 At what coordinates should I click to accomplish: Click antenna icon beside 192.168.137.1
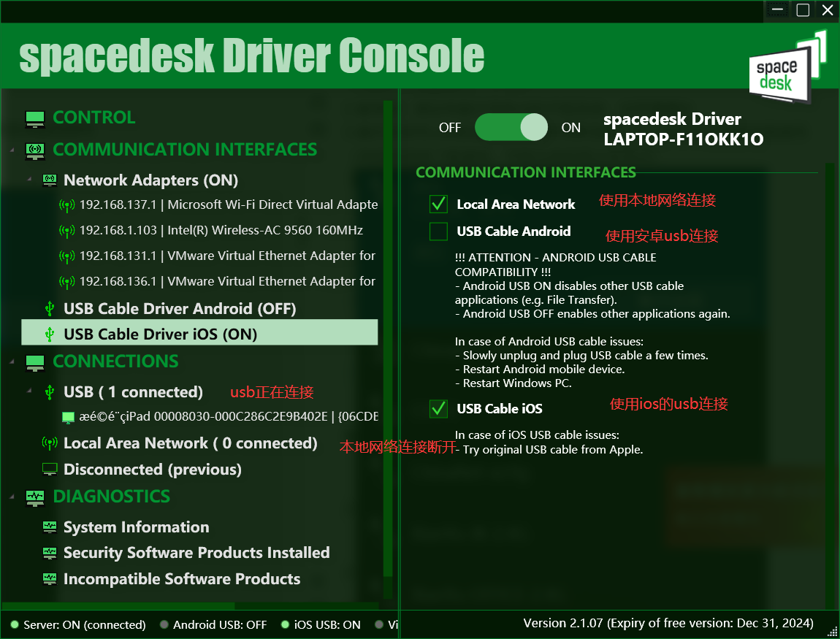(66, 205)
